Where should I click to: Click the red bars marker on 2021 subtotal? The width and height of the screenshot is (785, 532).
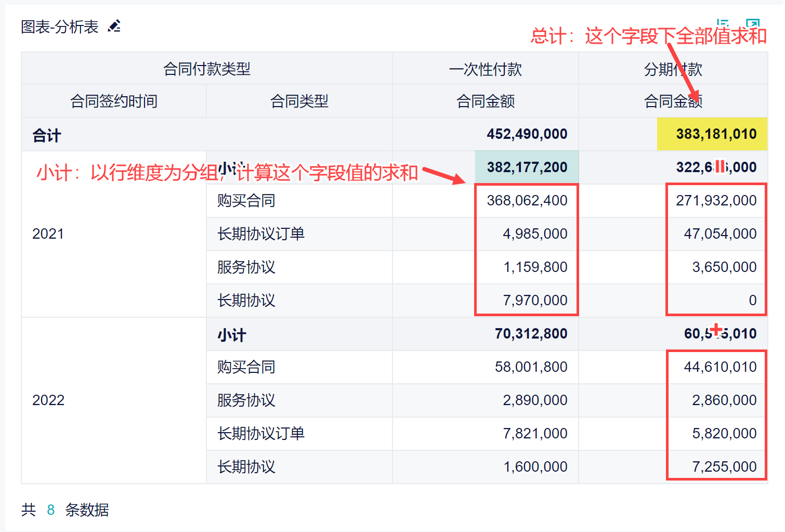pyautogui.click(x=720, y=166)
